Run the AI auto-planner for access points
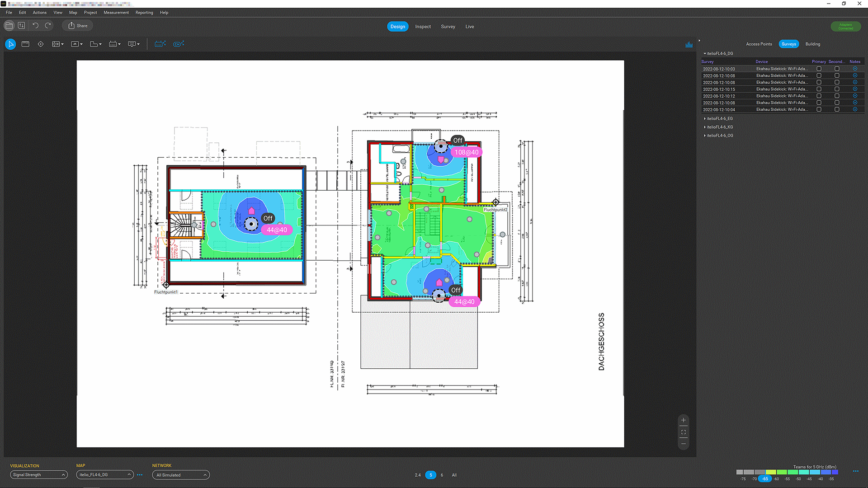Viewport: 868px width, 488px height. (160, 44)
